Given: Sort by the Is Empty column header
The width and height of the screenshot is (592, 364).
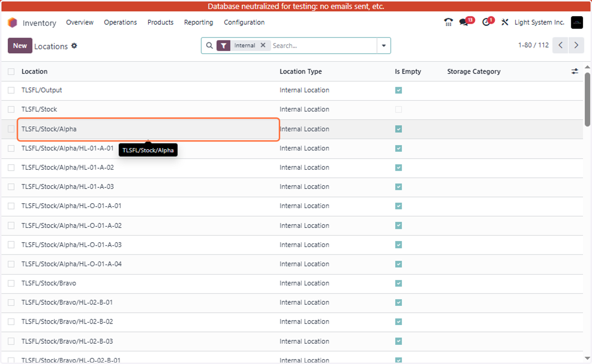Looking at the screenshot, I should [408, 72].
